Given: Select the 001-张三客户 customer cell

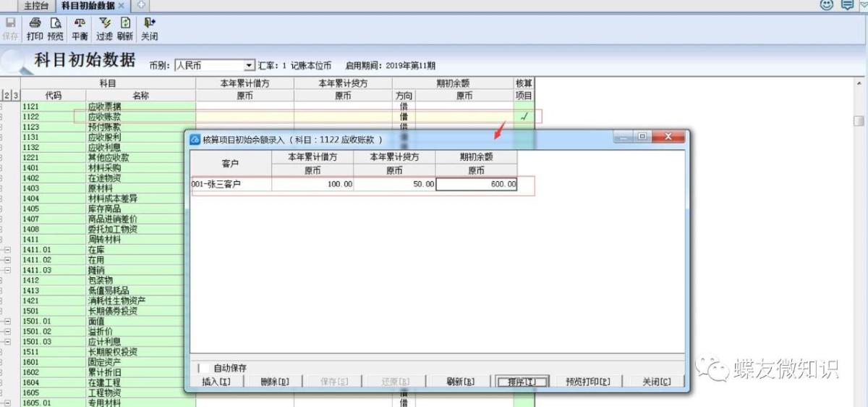Looking at the screenshot, I should (231, 185).
